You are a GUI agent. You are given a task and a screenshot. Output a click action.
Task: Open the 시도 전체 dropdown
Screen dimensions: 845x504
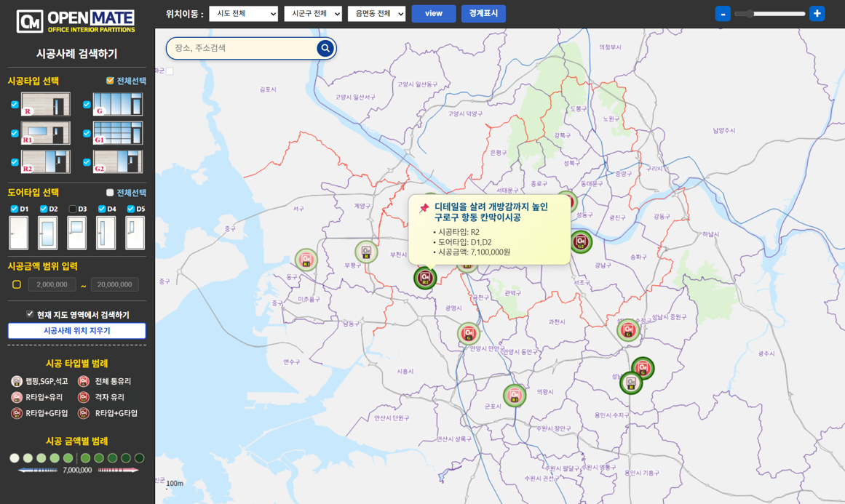click(x=243, y=14)
